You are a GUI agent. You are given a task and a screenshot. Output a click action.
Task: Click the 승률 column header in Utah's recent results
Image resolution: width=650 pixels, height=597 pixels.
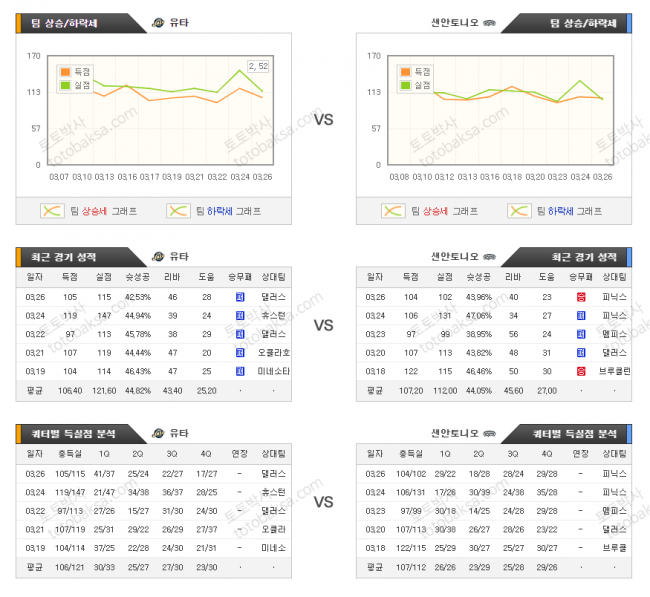[137, 277]
